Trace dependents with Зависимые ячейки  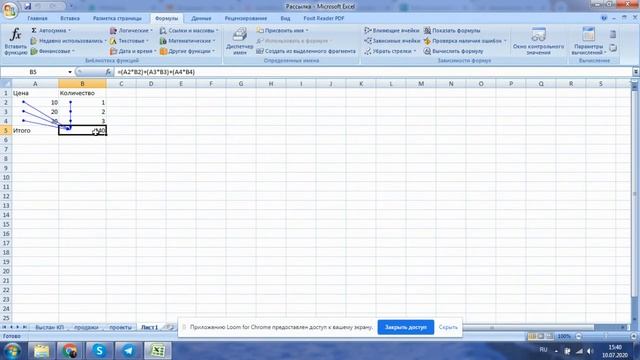(x=392, y=41)
